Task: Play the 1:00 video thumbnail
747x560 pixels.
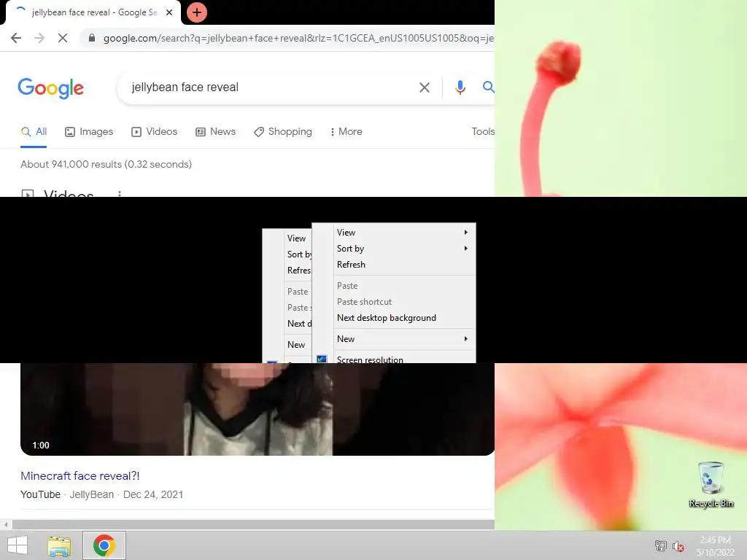Action: (258, 409)
